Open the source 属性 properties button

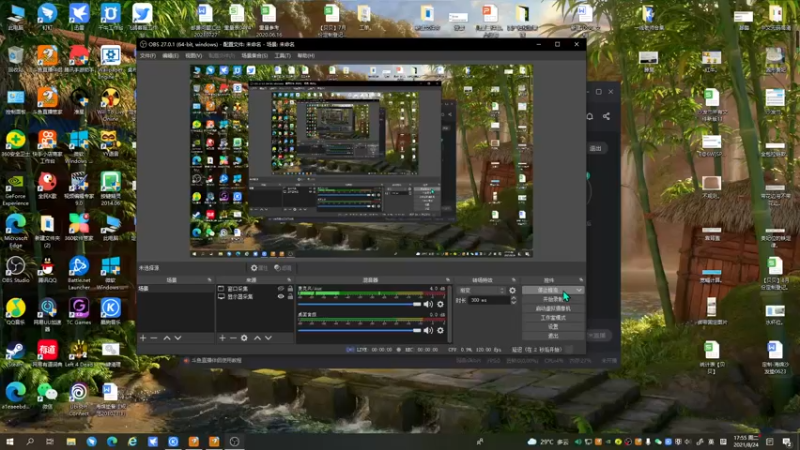tap(259, 268)
